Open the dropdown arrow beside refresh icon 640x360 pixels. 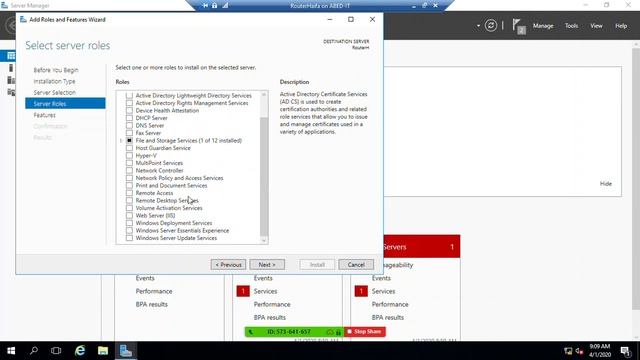point(478,26)
